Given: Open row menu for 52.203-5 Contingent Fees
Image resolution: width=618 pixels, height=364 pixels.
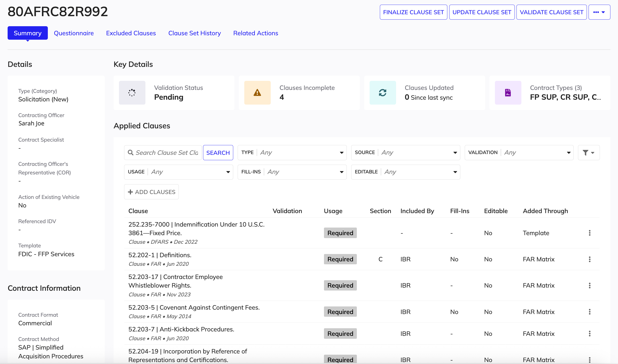Looking at the screenshot, I should (590, 312).
